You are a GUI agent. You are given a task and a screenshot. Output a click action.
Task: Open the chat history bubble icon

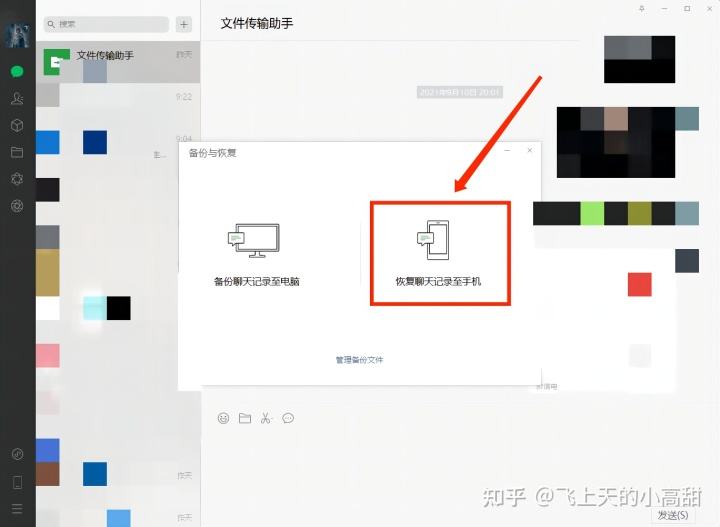pos(288,418)
